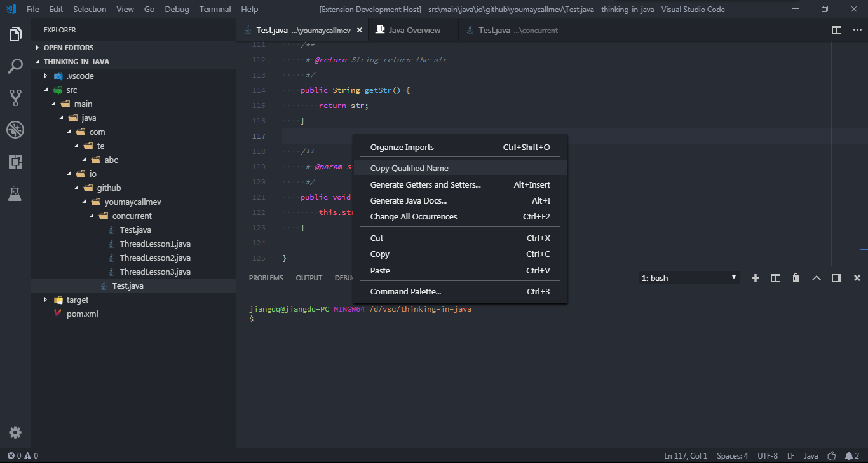
Task: Click the pom.xml Maven file icon
Action: click(x=58, y=314)
